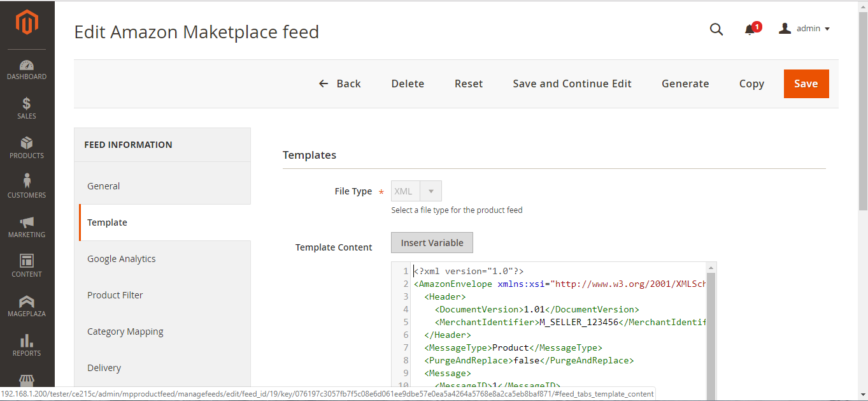Go back using the Back button
Screen dimensions: 868x401
340,84
